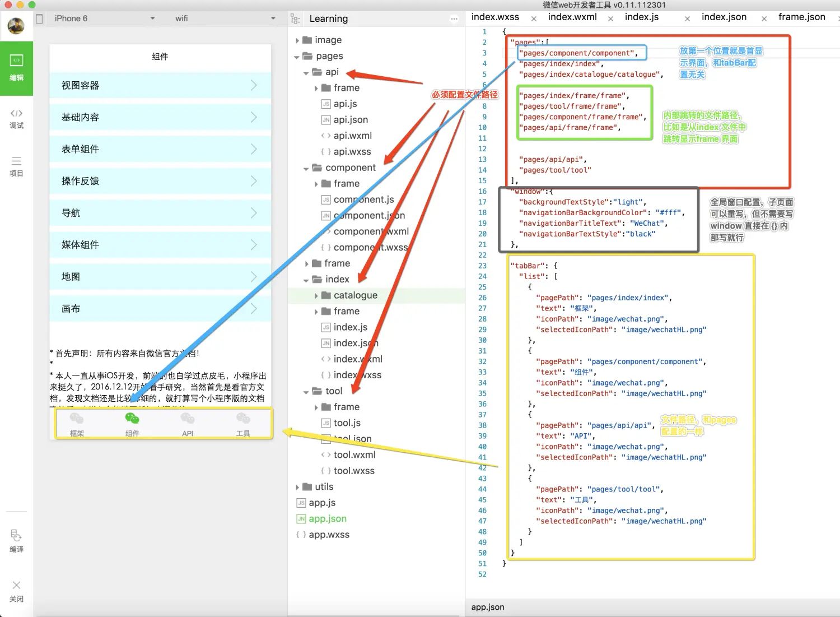This screenshot has width=840, height=617.
Task: Open the 编辑 (edit) sidebar panel
Action: [x=16, y=68]
